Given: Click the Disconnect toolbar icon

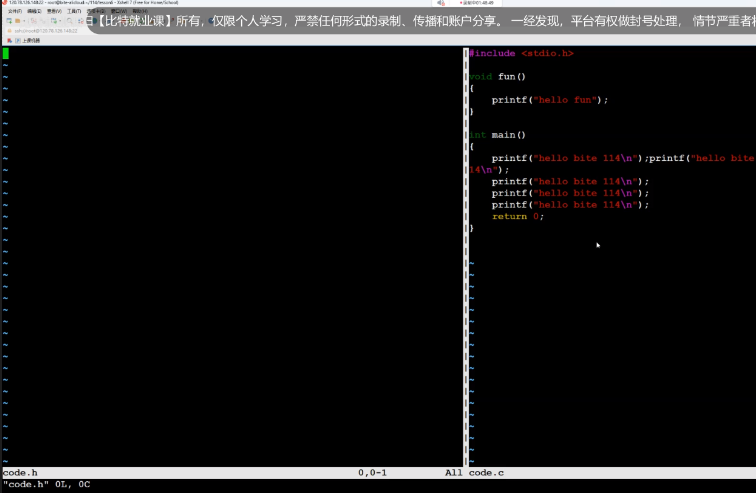Looking at the screenshot, I should (42, 20).
